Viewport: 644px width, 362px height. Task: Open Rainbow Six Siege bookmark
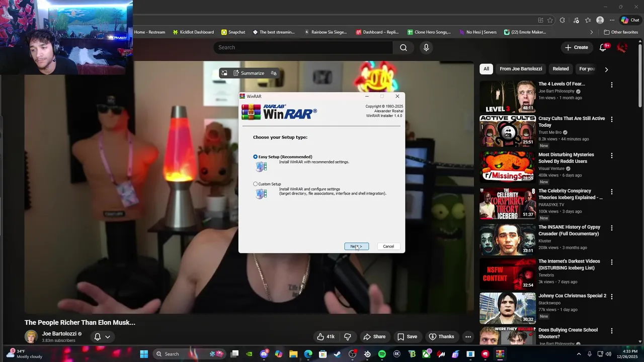pos(326,32)
